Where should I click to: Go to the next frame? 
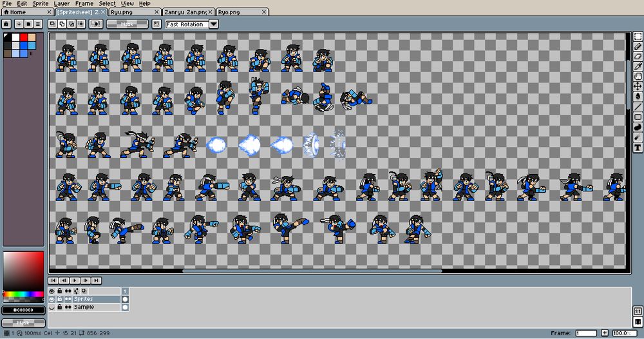[86, 280]
